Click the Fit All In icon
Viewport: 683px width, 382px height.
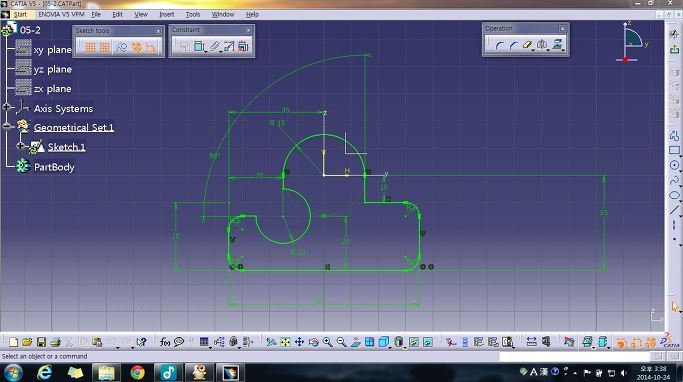pyautogui.click(x=285, y=342)
